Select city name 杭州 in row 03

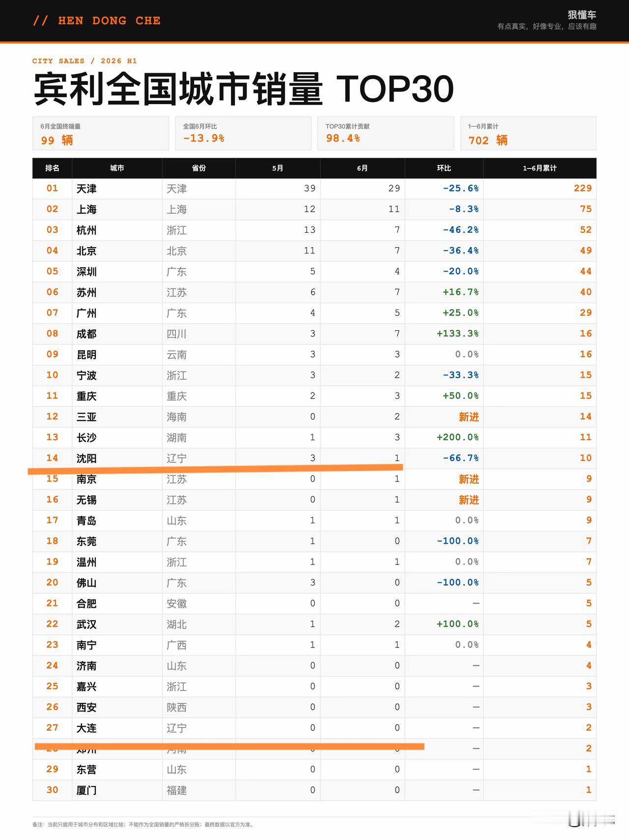click(x=86, y=230)
